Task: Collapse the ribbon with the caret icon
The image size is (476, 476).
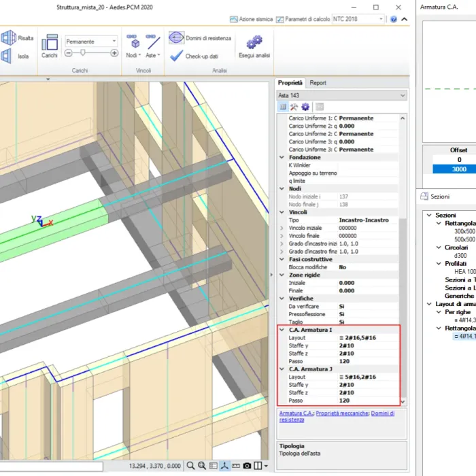Action: (405, 19)
